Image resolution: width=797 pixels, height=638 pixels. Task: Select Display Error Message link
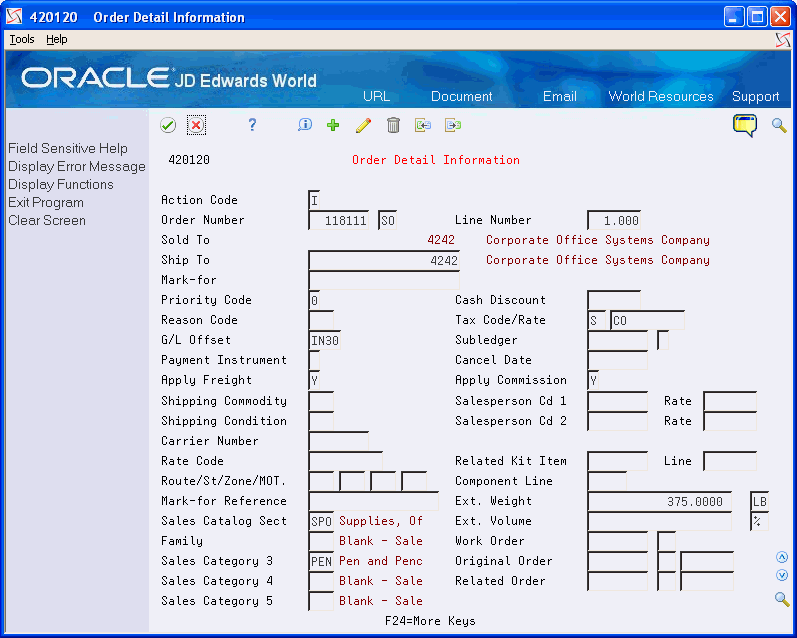pyautogui.click(x=77, y=166)
